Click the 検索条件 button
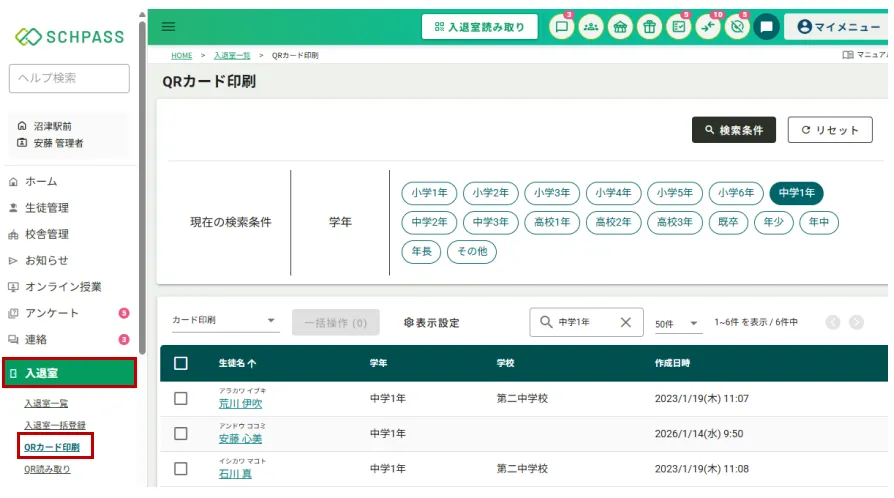This screenshot has height=498, width=894. pos(733,130)
